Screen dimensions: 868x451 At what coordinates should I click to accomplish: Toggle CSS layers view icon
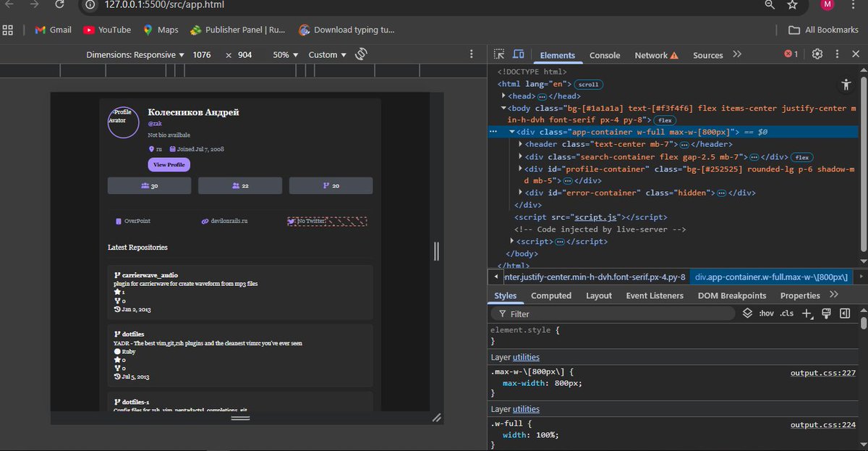[x=748, y=313]
